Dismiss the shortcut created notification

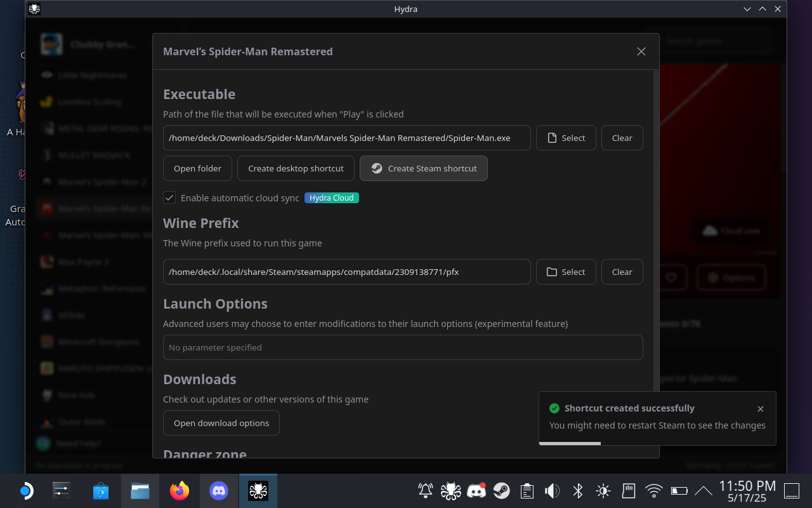(x=761, y=409)
